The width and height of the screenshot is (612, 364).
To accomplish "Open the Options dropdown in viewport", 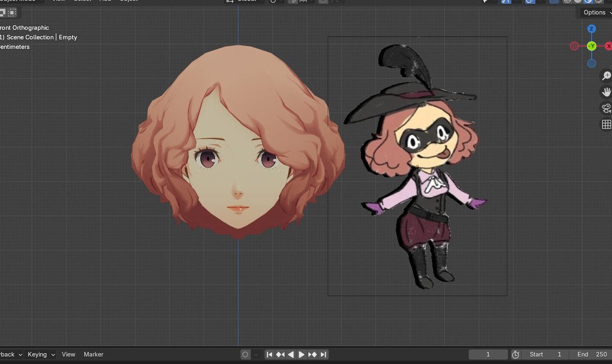I will (x=596, y=12).
